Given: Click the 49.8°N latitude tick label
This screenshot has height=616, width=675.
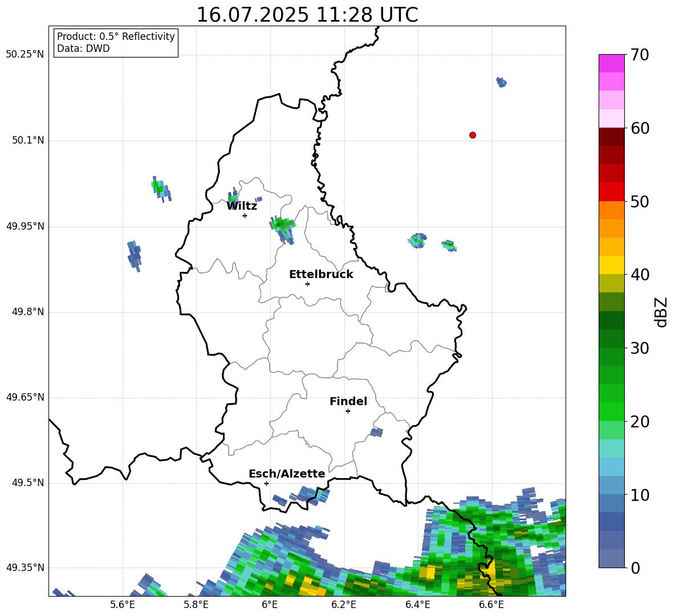Looking at the screenshot, I should click(28, 312).
